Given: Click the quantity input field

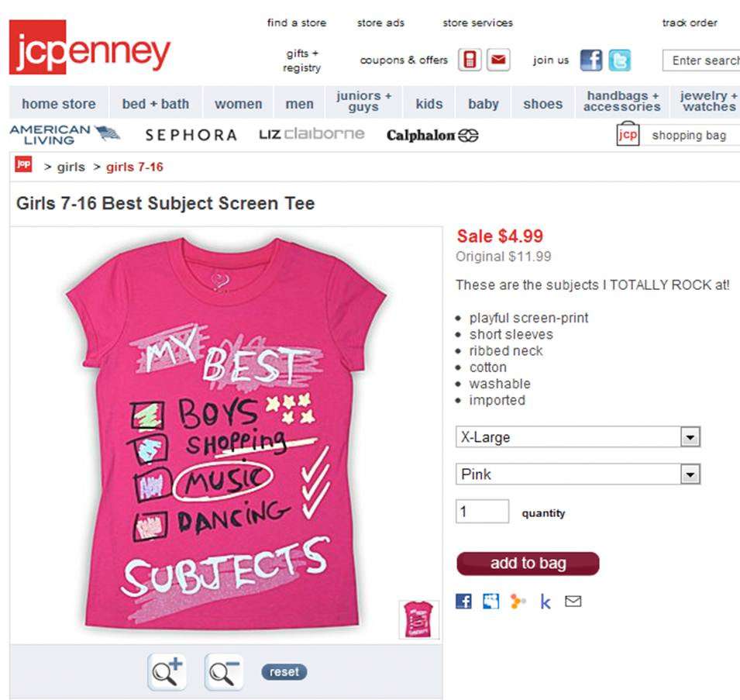Looking at the screenshot, I should click(x=482, y=511).
